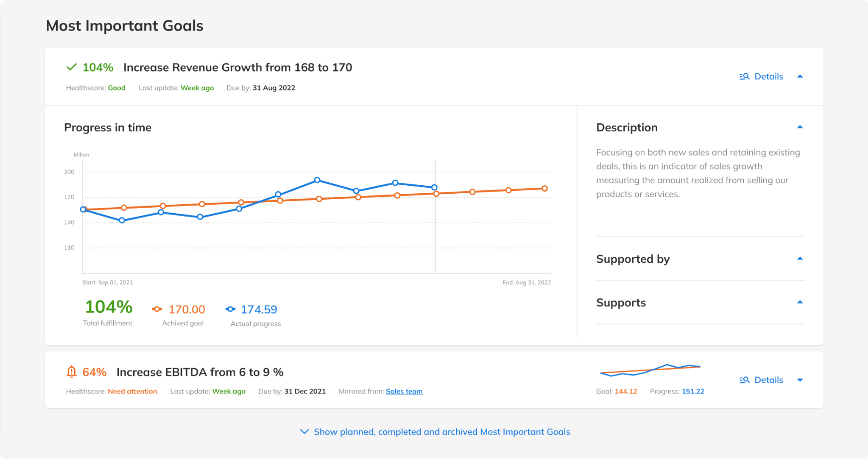Viewport: 868px width, 459px height.
Task: Click the green checkmark beside 104%
Action: coord(72,67)
